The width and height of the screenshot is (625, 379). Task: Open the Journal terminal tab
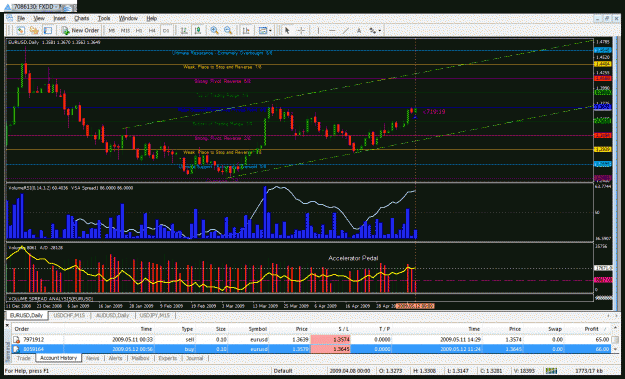(195, 358)
